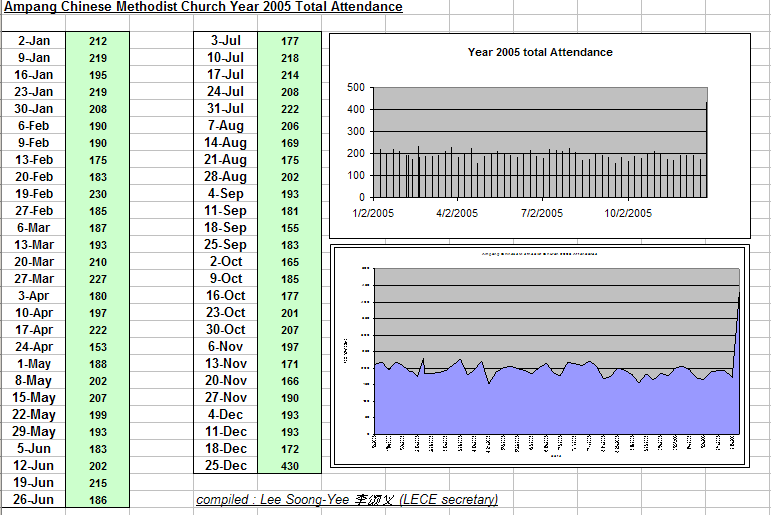Click the '24-Apr' date cell
Screen dimensions: 771x515
[x=34, y=347]
